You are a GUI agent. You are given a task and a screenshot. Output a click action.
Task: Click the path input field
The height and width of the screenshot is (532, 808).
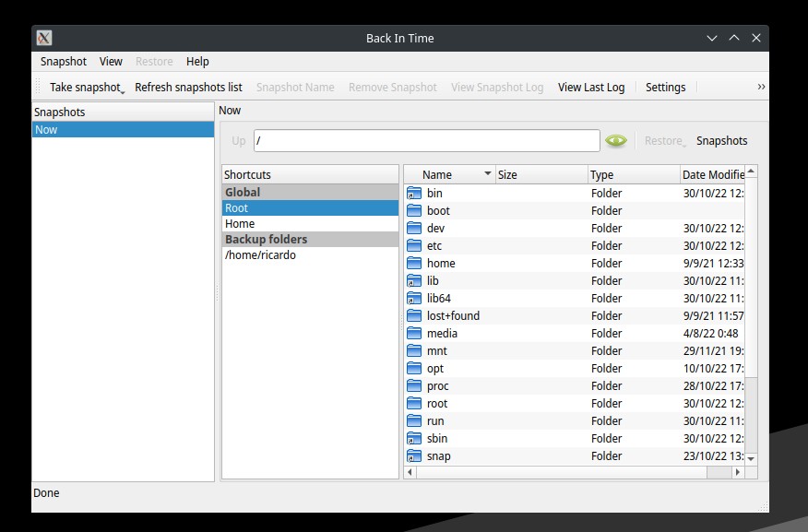point(427,140)
